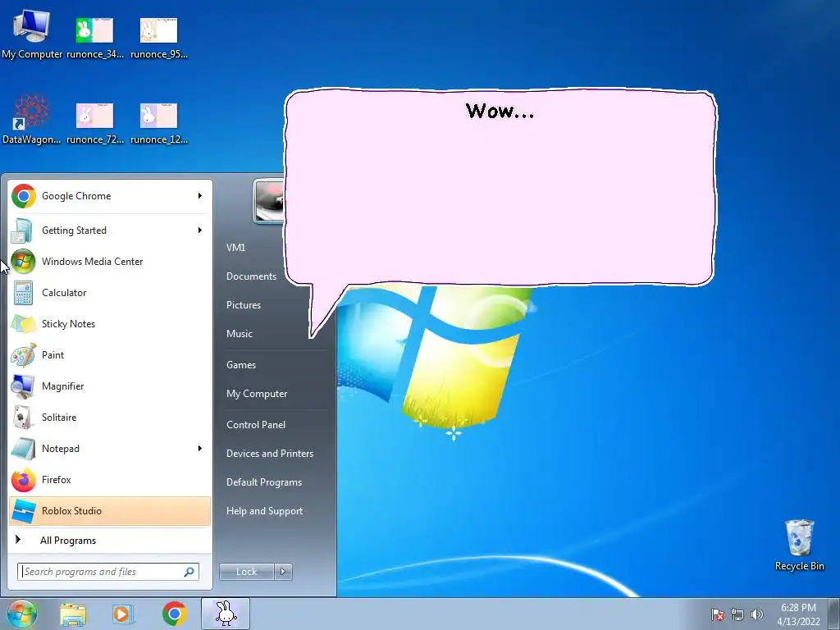Open the volume speaker tray icon
This screenshot has height=630, width=840.
pos(757,614)
